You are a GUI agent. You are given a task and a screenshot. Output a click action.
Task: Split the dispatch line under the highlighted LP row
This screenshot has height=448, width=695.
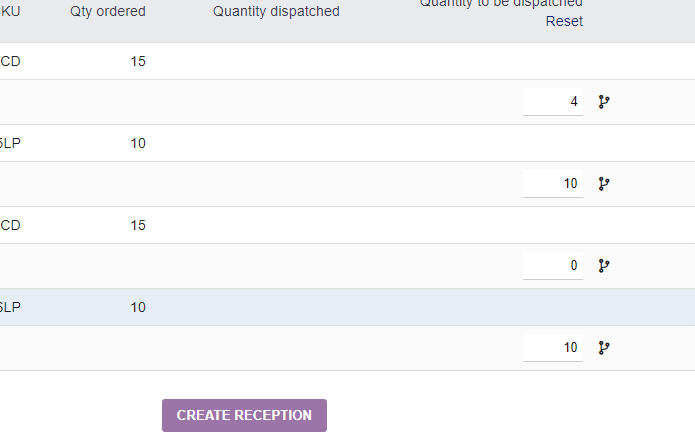[x=604, y=348]
